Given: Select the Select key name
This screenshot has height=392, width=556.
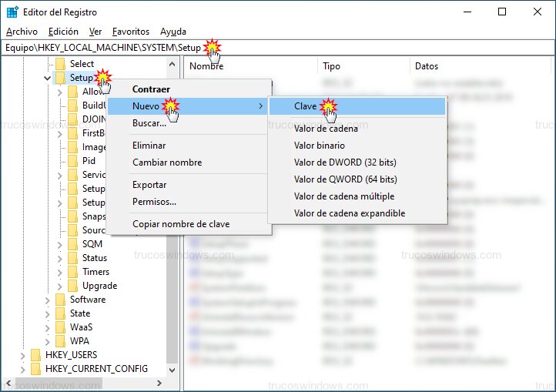Looking at the screenshot, I should click(x=82, y=64).
